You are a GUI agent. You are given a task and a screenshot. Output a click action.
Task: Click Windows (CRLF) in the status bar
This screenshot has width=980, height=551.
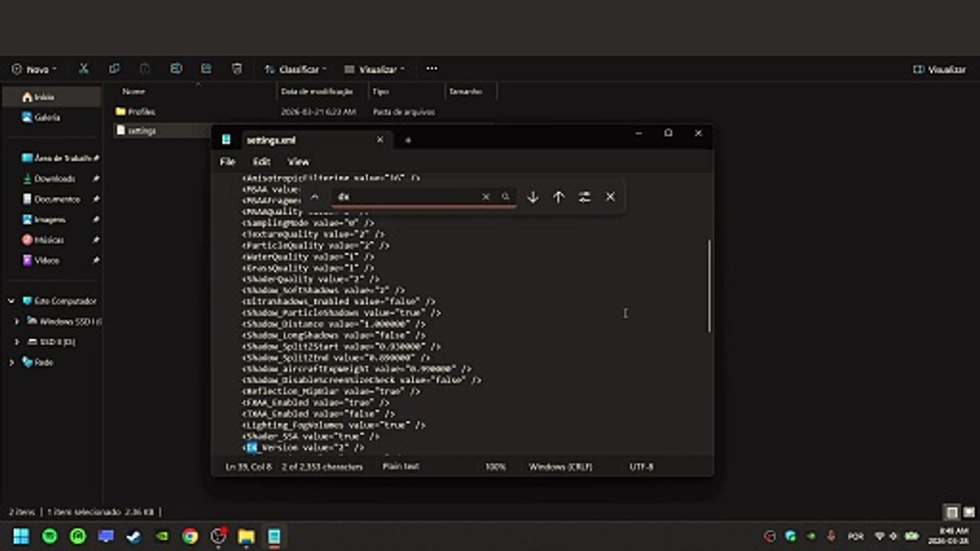(x=560, y=466)
